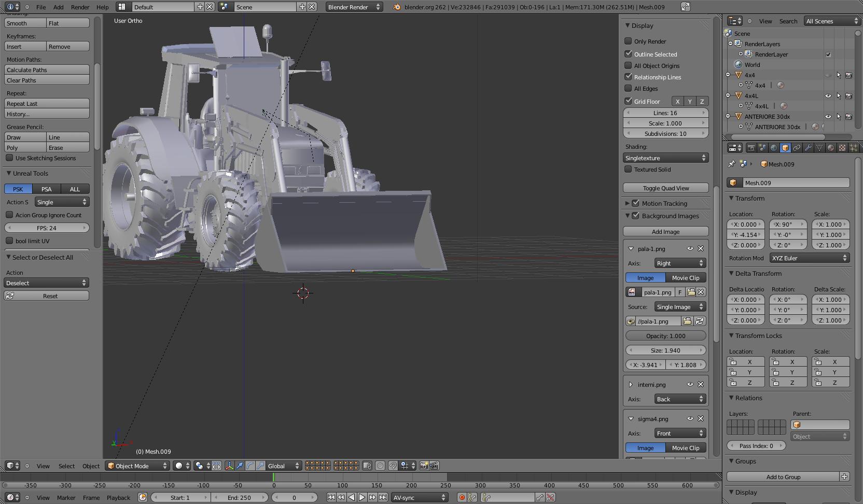Viewport: 863px width, 504px height.
Task: Toggle the snap magnet icon
Action: point(393,466)
